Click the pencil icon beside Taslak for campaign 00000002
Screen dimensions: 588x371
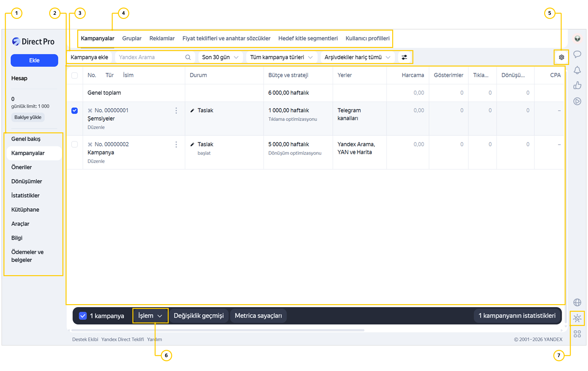192,144
